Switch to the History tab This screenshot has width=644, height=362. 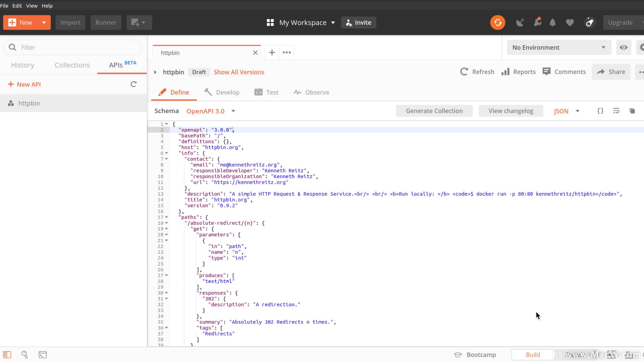[x=23, y=65]
